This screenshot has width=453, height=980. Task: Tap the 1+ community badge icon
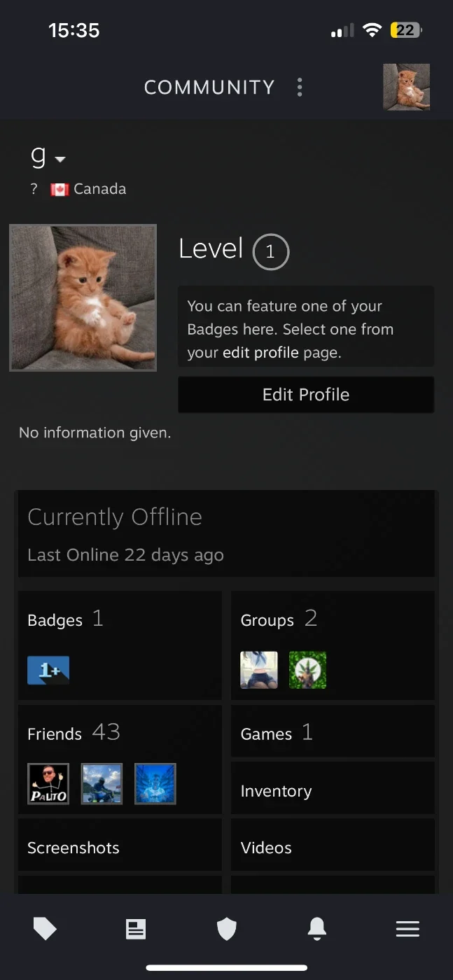coord(48,670)
